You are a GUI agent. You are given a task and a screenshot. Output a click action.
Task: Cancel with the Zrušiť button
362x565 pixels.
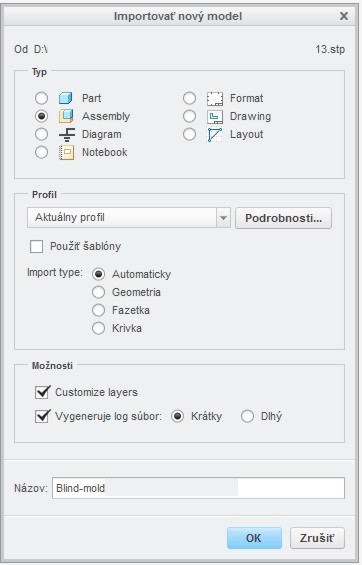coord(317,538)
